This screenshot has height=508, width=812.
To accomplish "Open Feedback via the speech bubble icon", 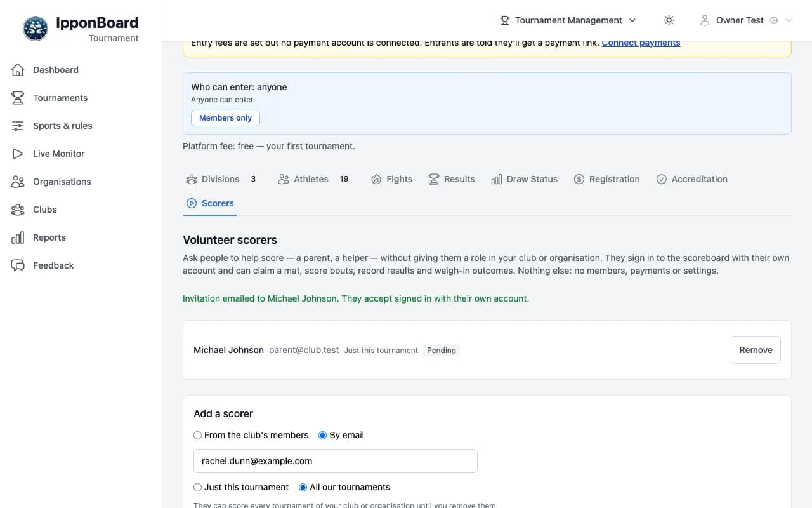I will [18, 265].
